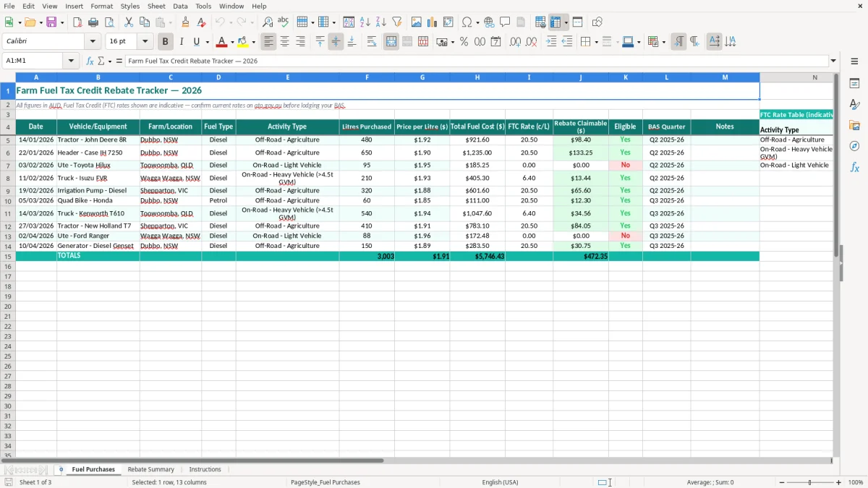This screenshot has height=488, width=868.
Task: Open the Font Name Calibri dropdown
Action: coord(93,42)
